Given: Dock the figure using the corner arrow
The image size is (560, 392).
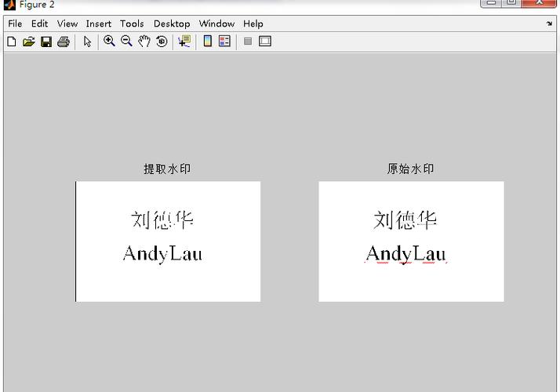Looking at the screenshot, I should coord(549,24).
